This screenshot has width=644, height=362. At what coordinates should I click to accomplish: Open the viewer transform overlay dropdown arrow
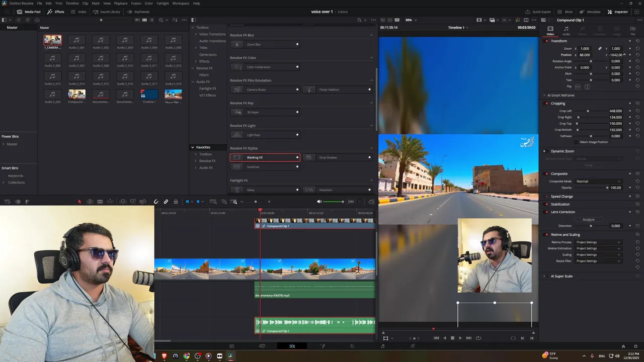[x=392, y=338]
